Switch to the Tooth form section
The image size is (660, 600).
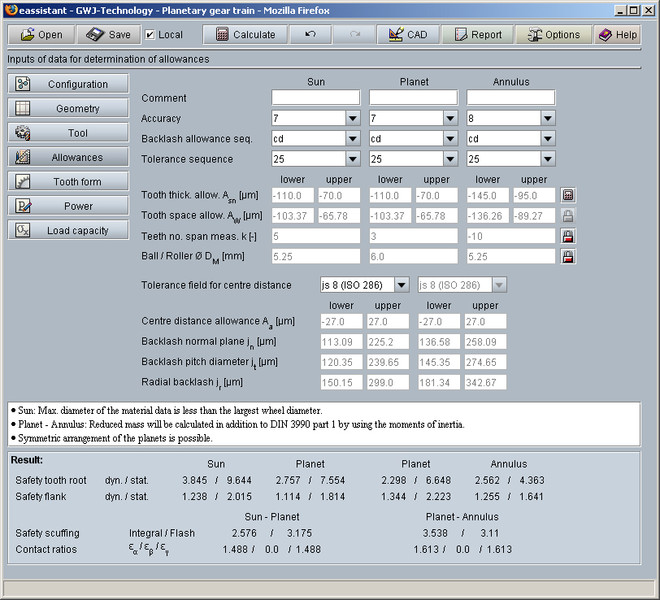click(x=68, y=182)
